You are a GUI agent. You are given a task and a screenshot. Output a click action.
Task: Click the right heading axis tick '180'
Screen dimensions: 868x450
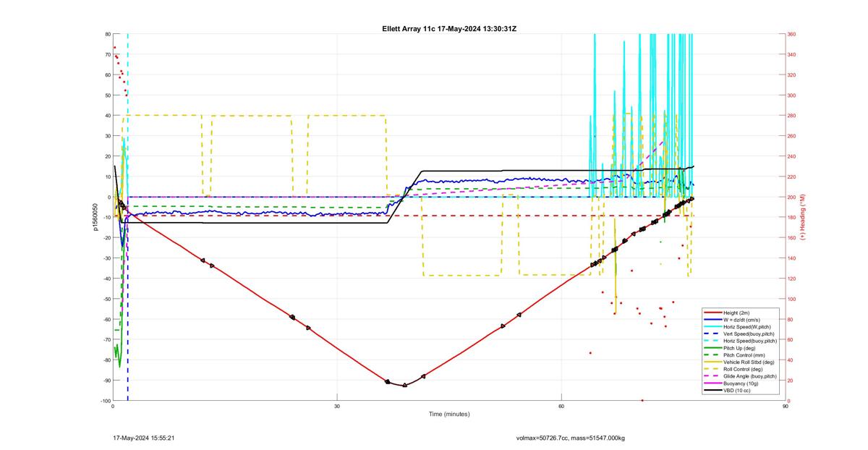[791, 217]
